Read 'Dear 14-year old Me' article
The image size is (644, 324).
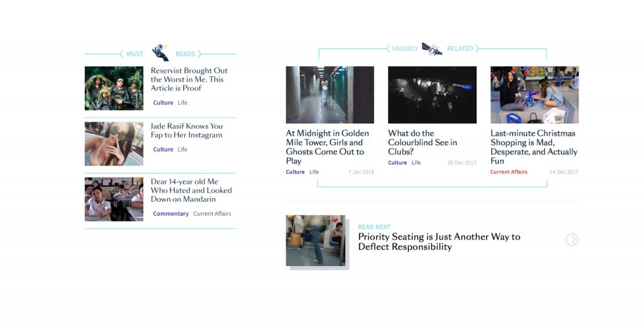pos(191,191)
